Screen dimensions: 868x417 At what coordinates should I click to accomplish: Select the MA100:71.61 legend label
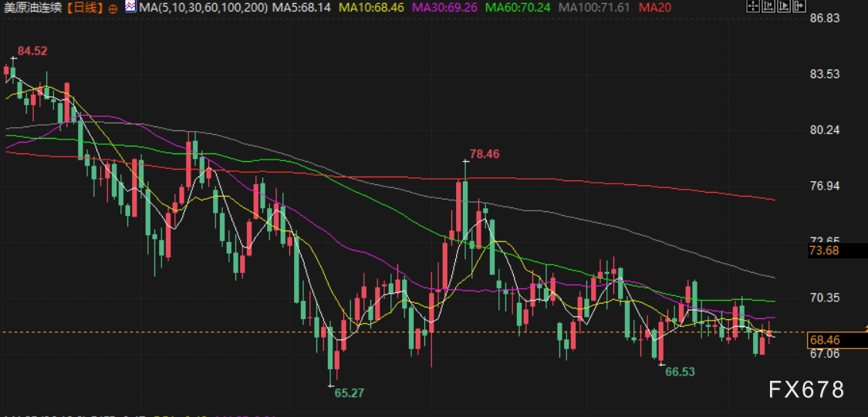595,8
